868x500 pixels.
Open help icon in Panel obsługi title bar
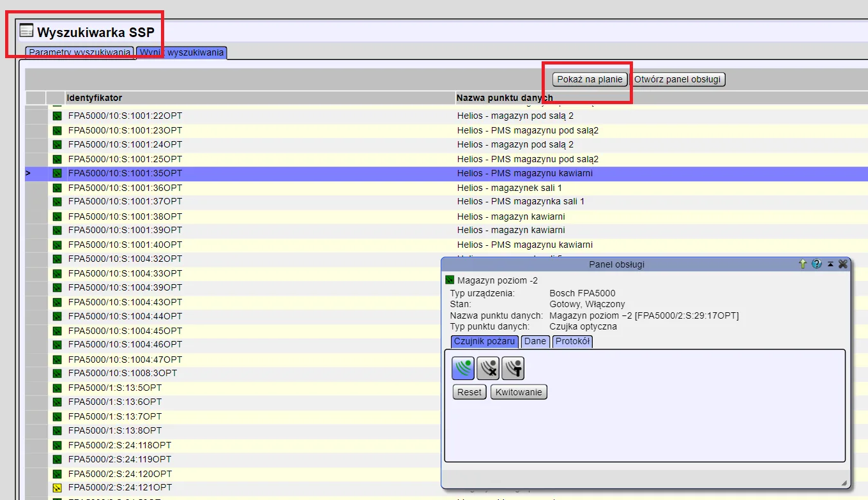point(816,264)
